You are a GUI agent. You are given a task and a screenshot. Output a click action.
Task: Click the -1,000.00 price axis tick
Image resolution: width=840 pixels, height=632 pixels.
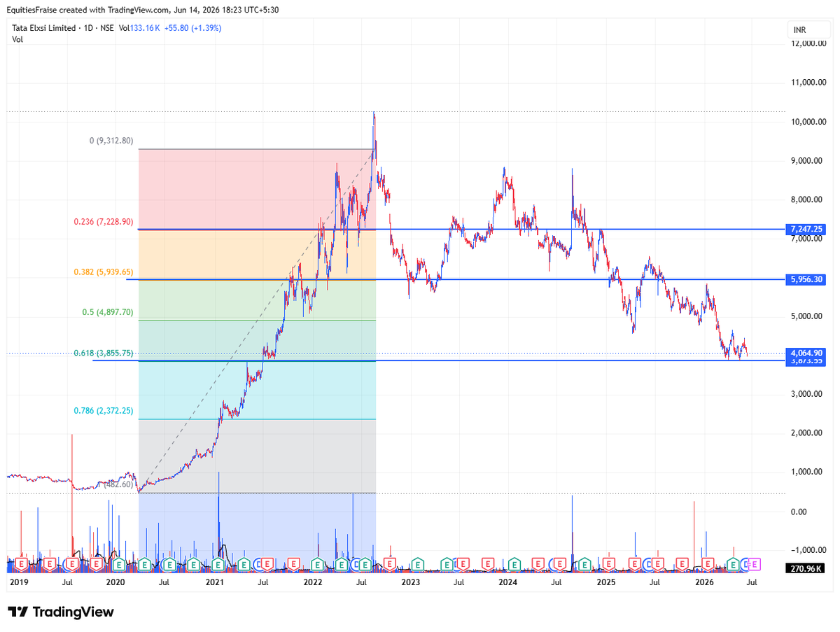[808, 550]
